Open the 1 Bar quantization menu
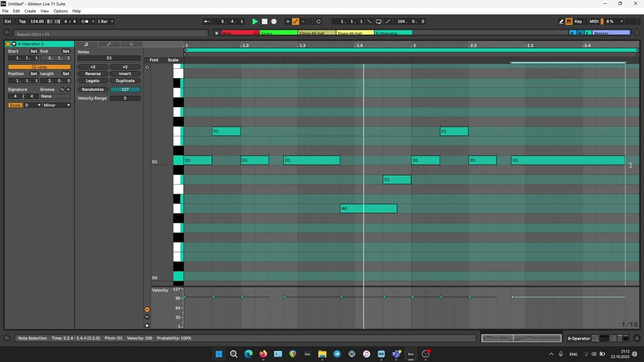Image resolution: width=644 pixels, height=362 pixels. pos(105,22)
